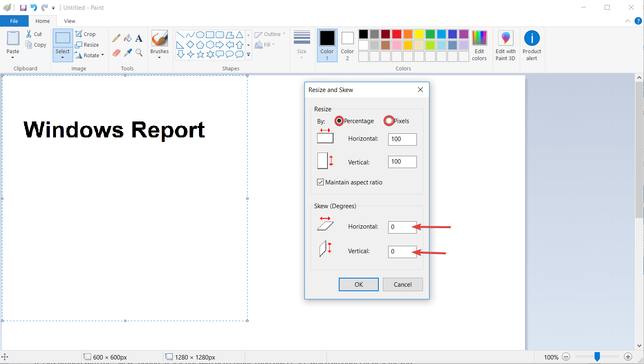Customize Quick Access Toolbar dropdown
644x364 pixels.
(x=54, y=8)
